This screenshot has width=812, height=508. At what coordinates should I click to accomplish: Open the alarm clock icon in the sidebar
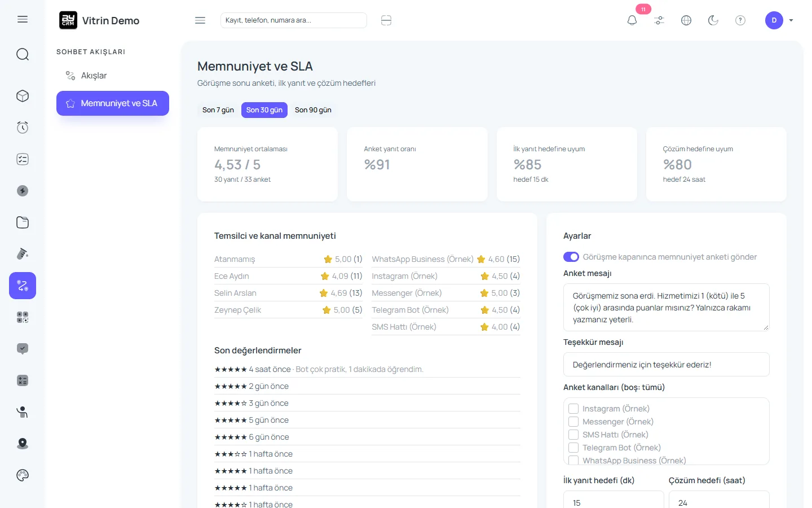(23, 128)
